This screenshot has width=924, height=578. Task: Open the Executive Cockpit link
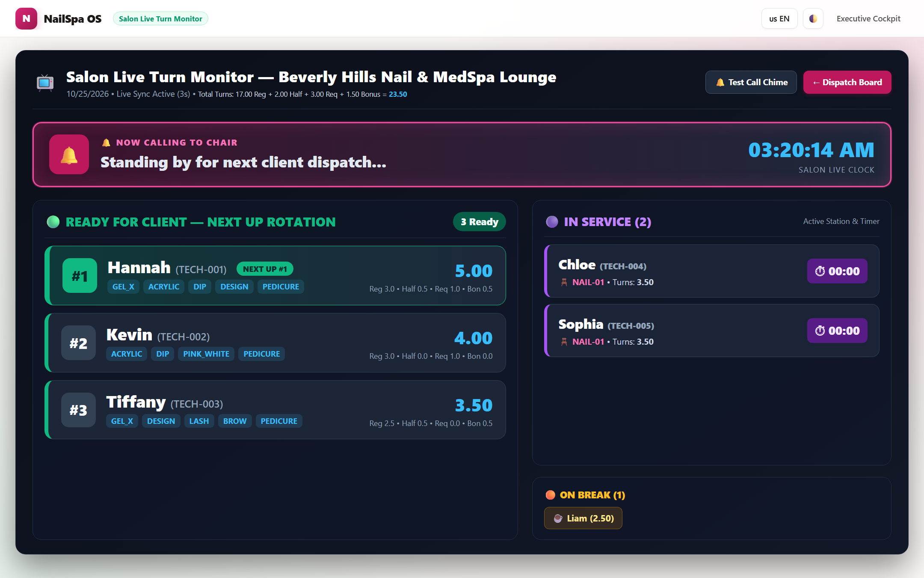[868, 18]
